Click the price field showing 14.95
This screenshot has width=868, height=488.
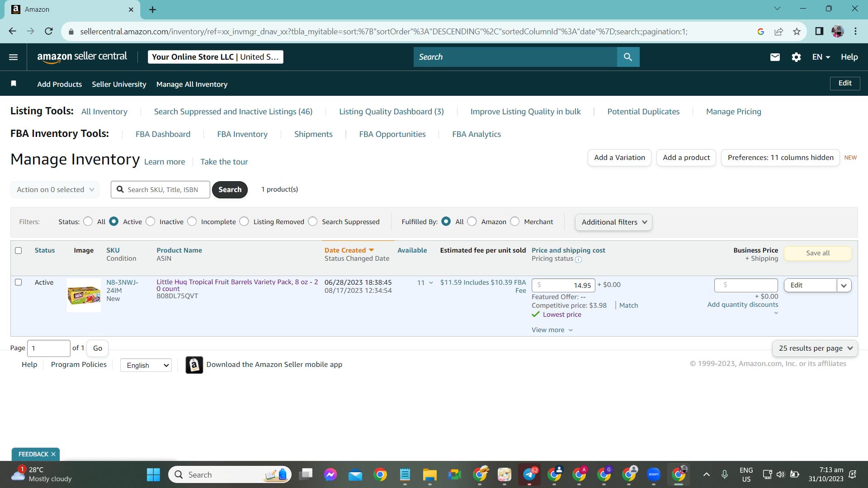point(563,285)
